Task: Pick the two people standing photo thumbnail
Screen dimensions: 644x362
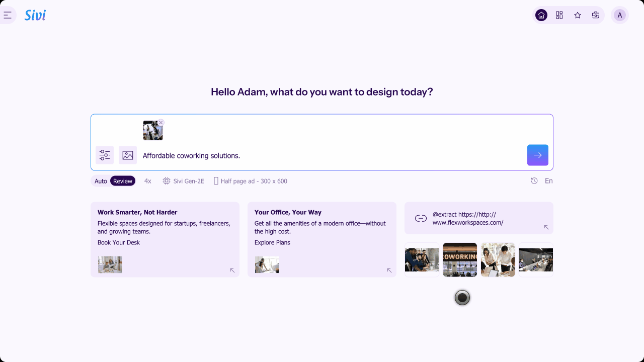Action: point(498,260)
